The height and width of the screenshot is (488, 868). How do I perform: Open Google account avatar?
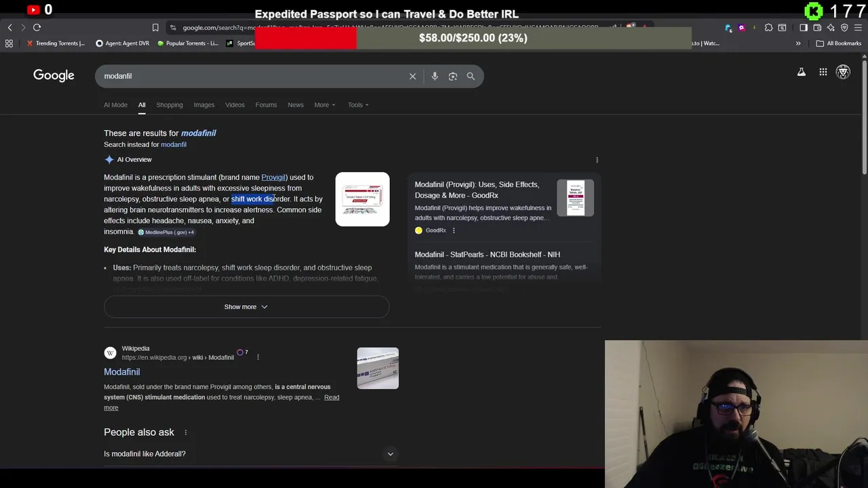(843, 72)
